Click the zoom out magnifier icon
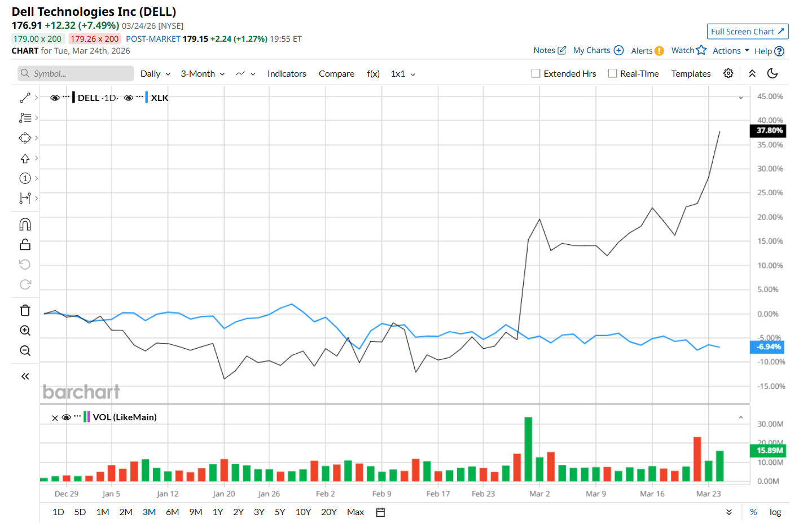 [x=25, y=351]
